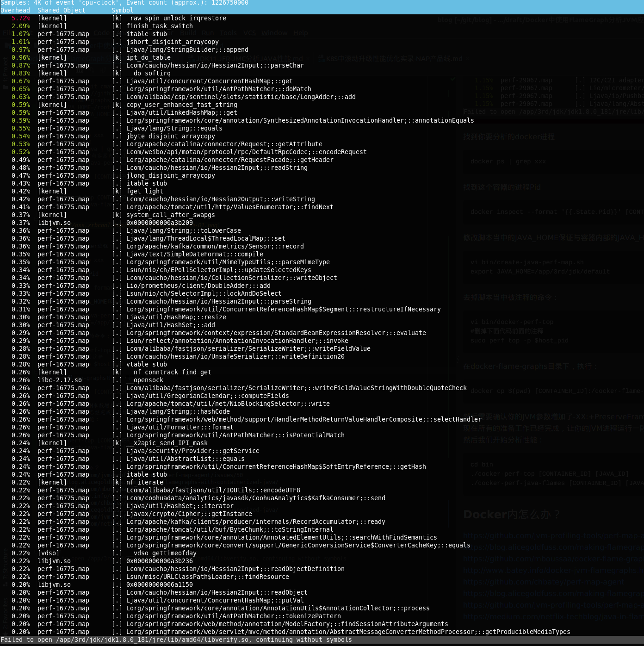644x646 pixels.
Task: Click the 'Failed to open libverify.so' status line
Action: coord(176,640)
